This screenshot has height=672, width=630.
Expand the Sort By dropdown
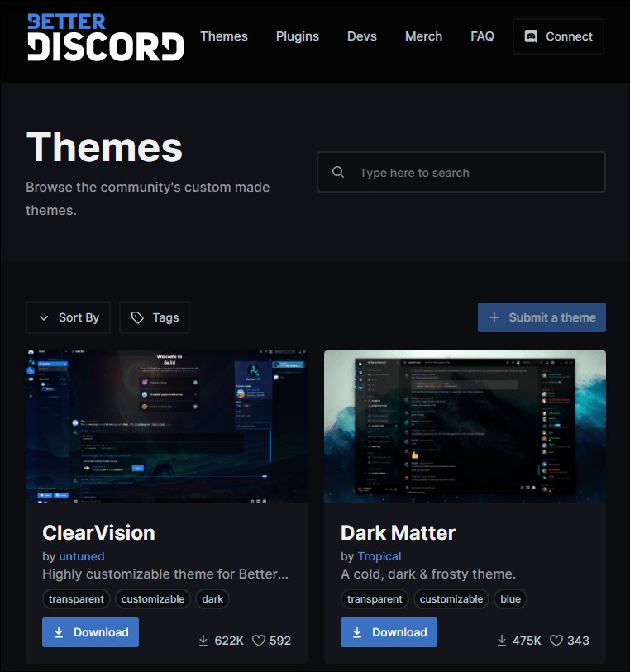tap(68, 317)
